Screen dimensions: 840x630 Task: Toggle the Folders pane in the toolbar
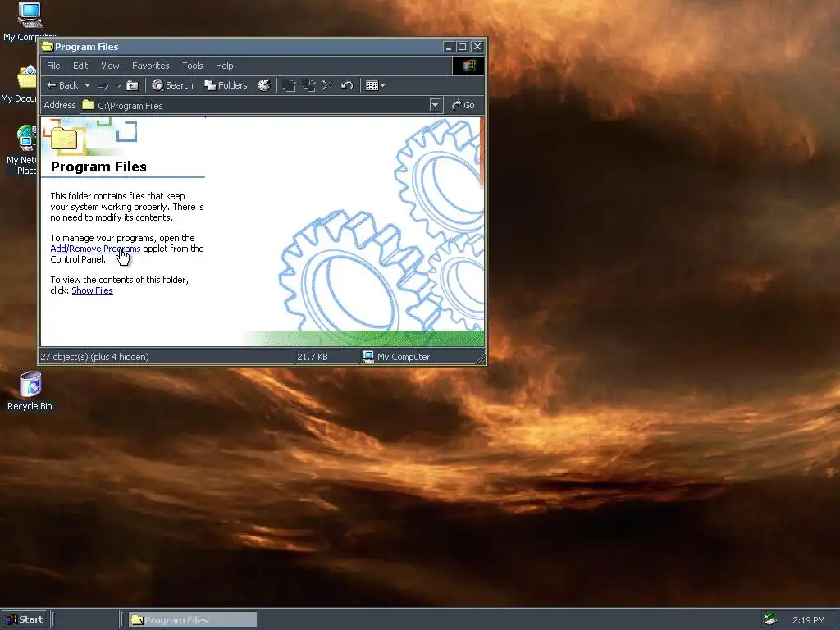[x=226, y=85]
